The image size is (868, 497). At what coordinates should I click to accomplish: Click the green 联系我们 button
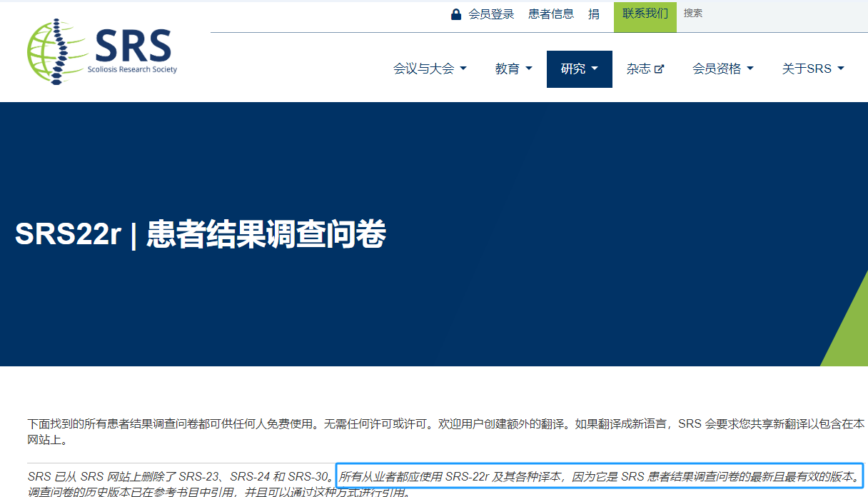[x=645, y=16]
